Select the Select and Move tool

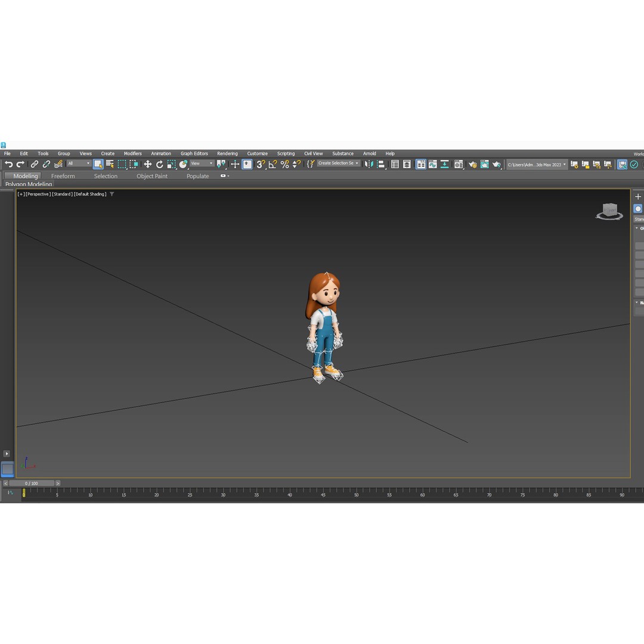(147, 164)
